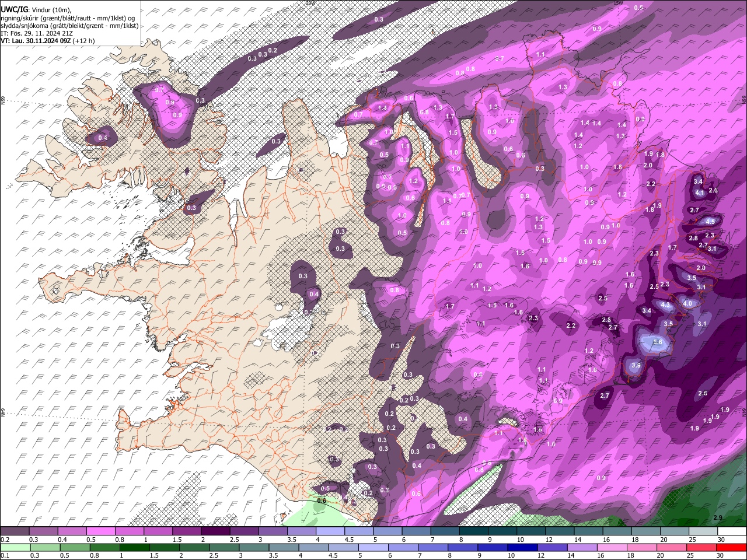747x560 pixels.
Task: Pick the pale green 0.1 swatch in the lower row
Action: coord(15,547)
